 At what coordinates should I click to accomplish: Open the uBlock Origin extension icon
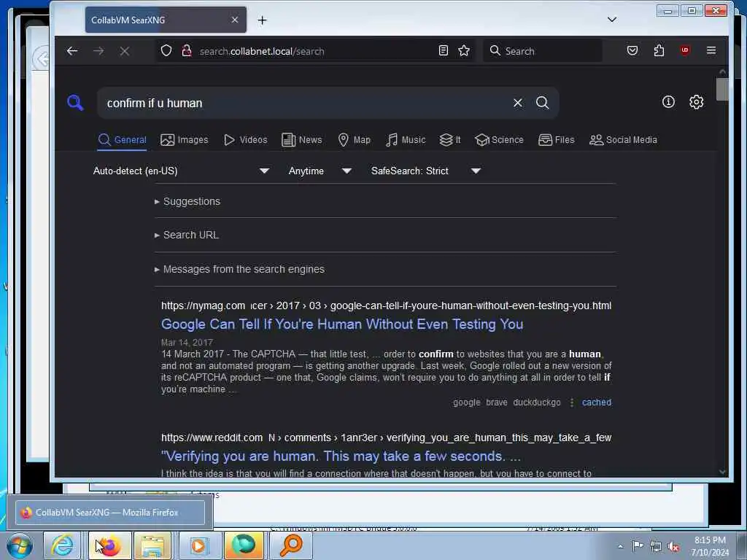(x=685, y=50)
